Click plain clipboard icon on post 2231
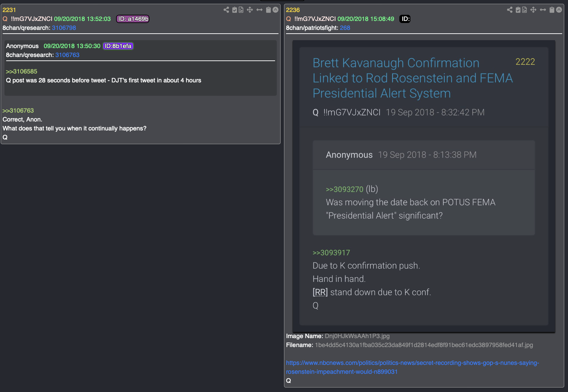This screenshot has width=568, height=392. coord(269,10)
